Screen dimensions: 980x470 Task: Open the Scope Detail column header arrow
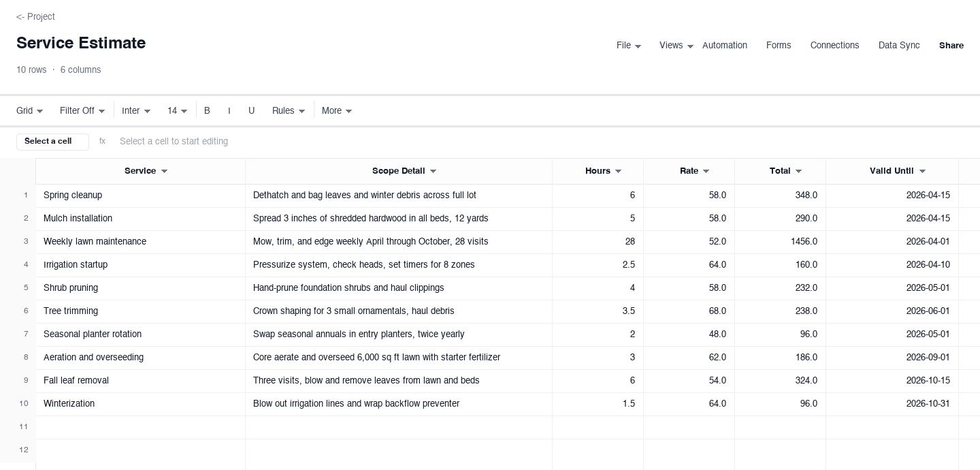coord(434,172)
